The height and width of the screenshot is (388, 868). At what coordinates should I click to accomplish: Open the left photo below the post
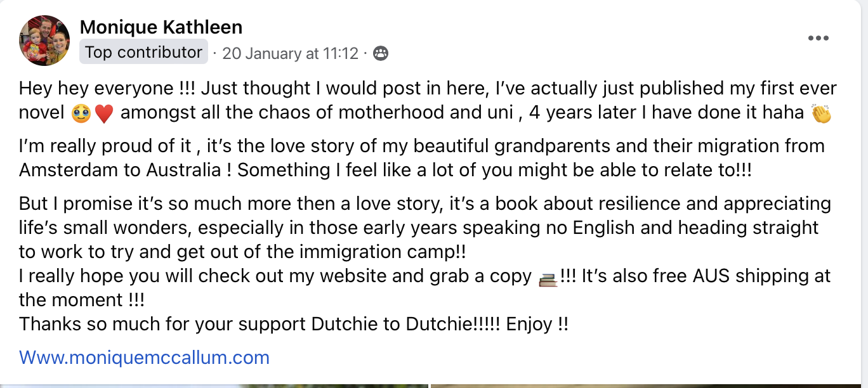pos(216,385)
